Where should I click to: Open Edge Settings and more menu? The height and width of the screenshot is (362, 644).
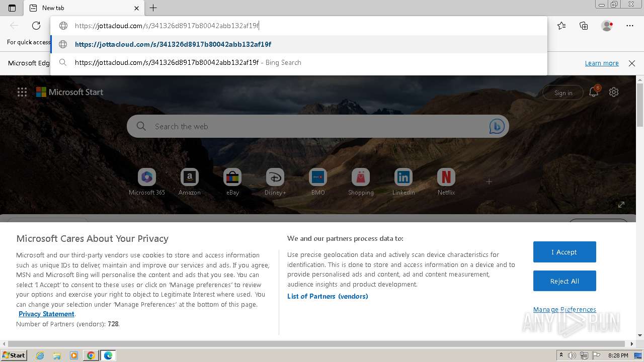pyautogui.click(x=630, y=26)
